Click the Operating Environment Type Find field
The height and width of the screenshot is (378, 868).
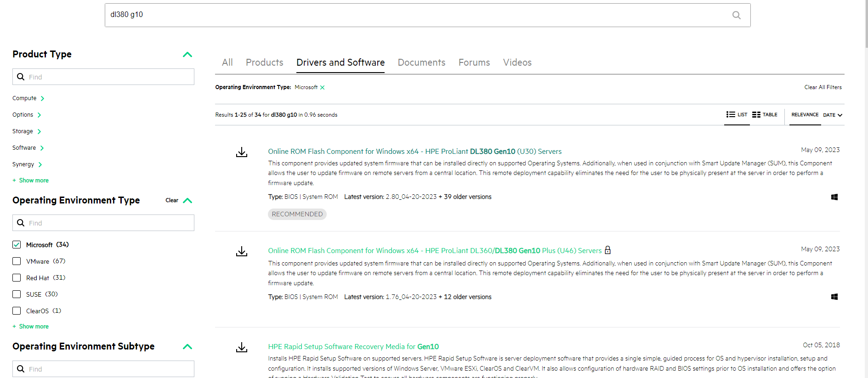103,223
